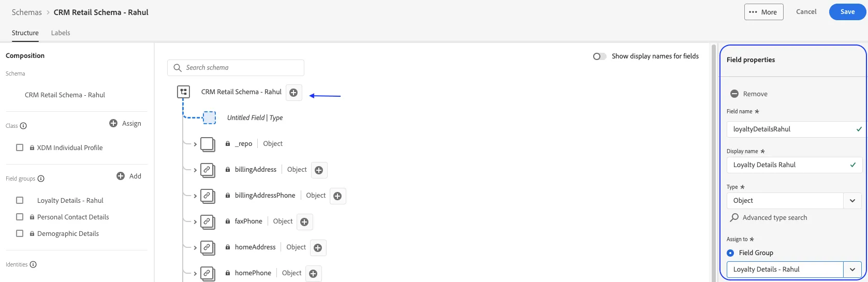Toggle Show display names for fields
The image size is (868, 282).
(600, 56)
